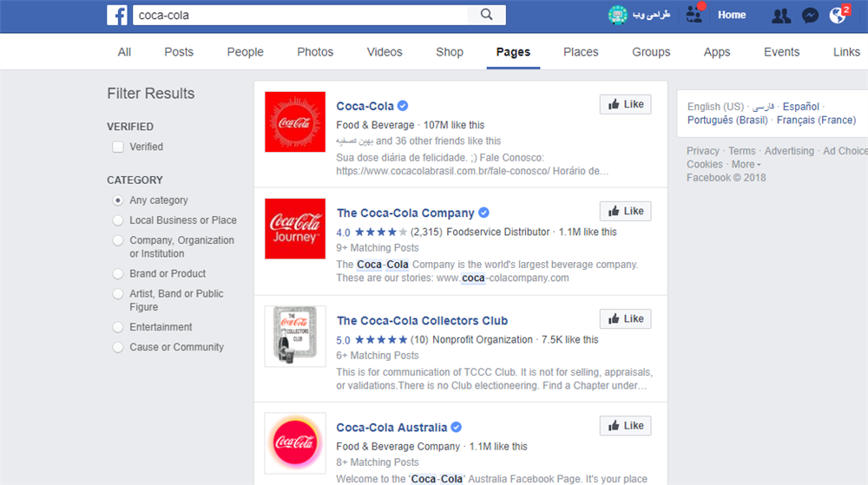Screen dimensions: 868x485
Task: Click '8+ Matching Posts' text
Action: 378,462
